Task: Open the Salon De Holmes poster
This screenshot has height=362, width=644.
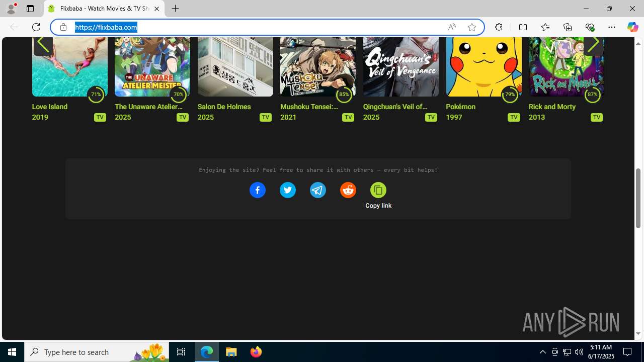Action: 235,66
